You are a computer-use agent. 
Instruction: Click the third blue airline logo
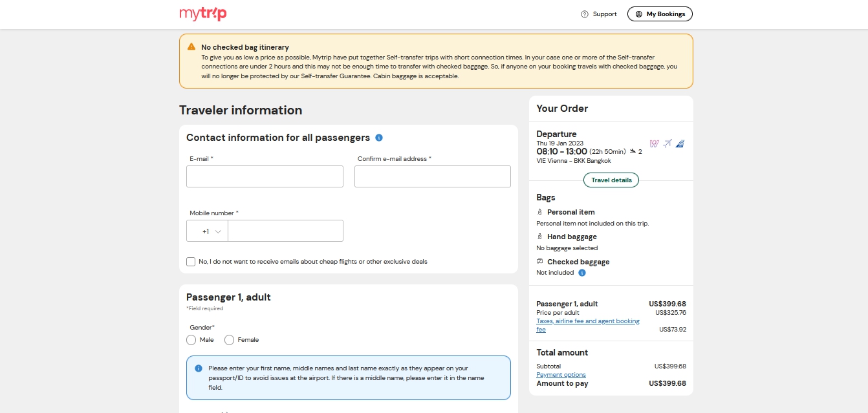pos(680,143)
